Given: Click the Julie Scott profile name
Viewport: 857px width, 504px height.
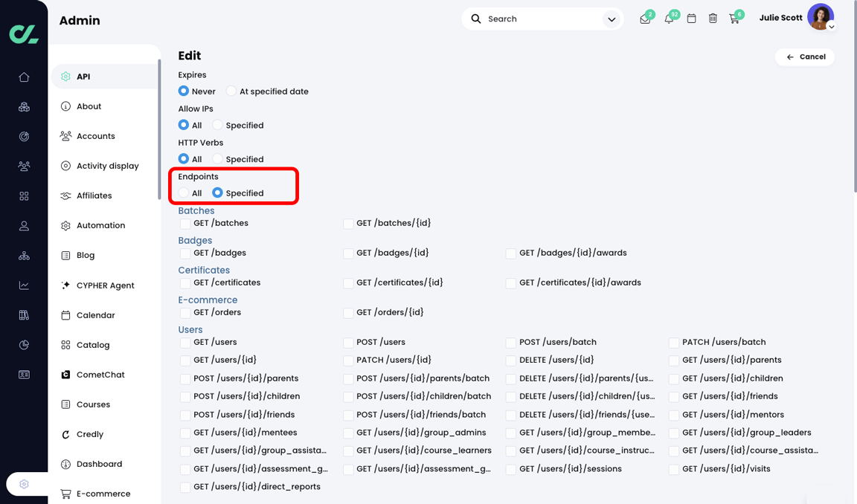Looking at the screenshot, I should point(780,17).
